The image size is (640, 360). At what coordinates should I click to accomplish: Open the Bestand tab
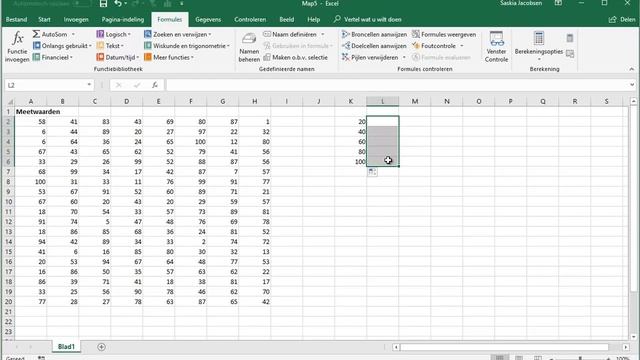coord(16,20)
